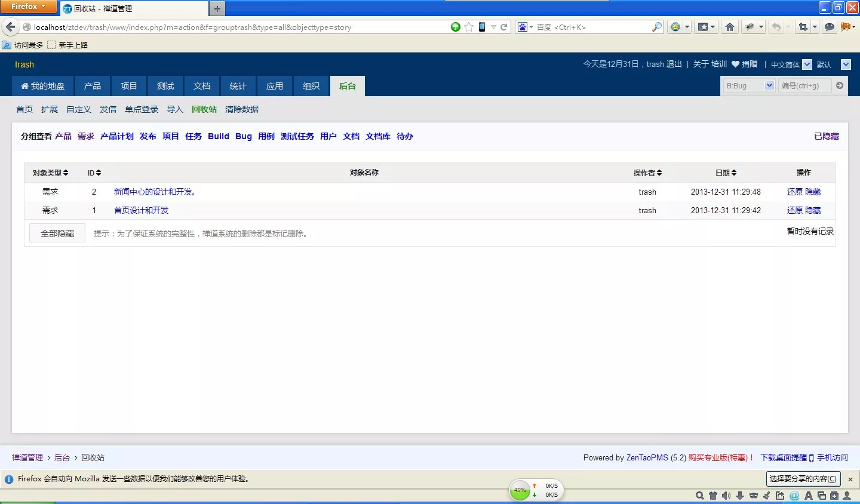Click the 全部隐藏 button
The image size is (860, 504).
[x=57, y=233]
